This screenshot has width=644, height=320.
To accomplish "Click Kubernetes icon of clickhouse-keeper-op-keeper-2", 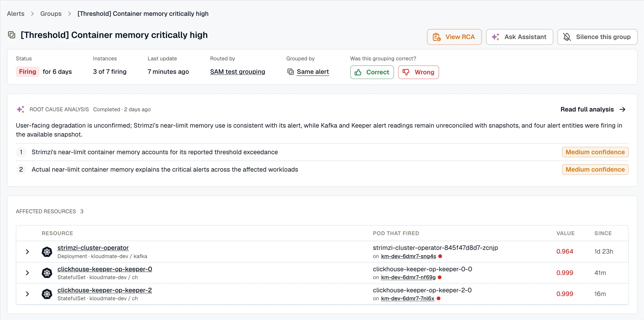I will tap(47, 294).
